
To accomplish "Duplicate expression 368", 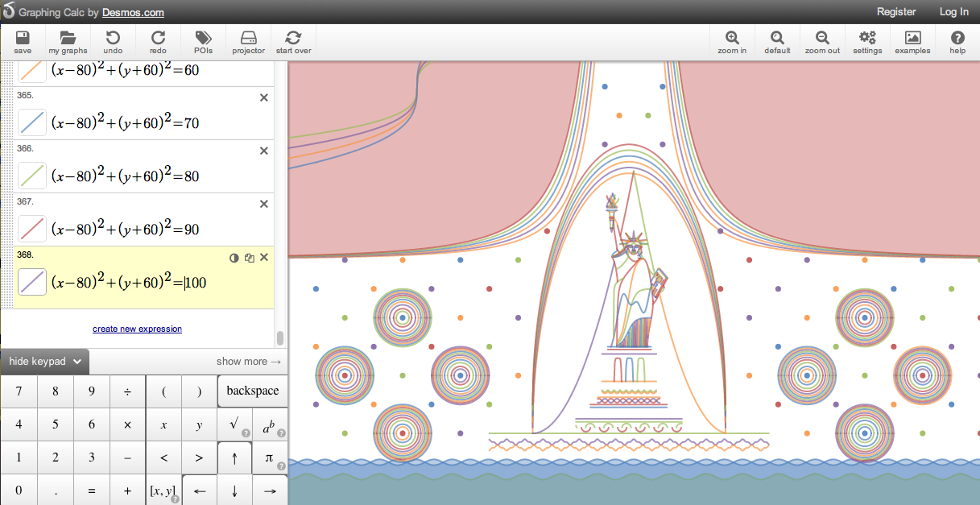I will click(x=250, y=258).
